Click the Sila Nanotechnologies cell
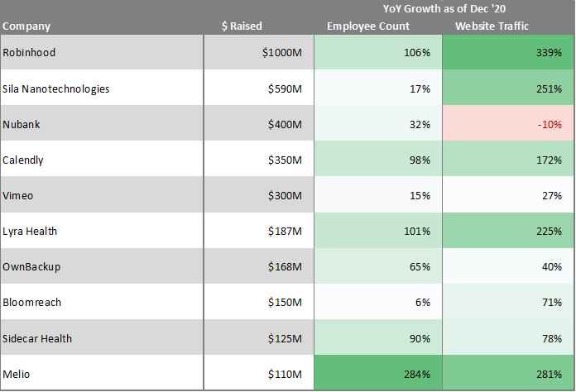The width and height of the screenshot is (576, 392). click(102, 88)
